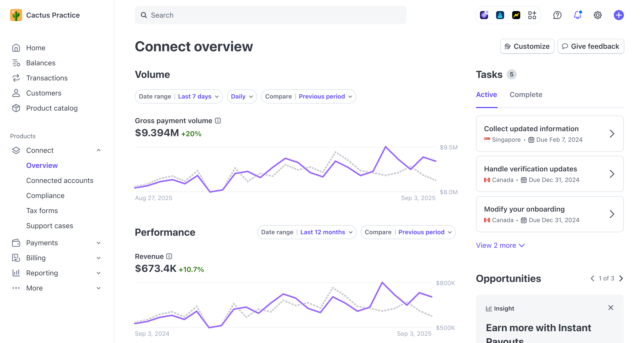The width and height of the screenshot is (644, 343).
Task: Click the blue plus create button
Action: (x=619, y=15)
